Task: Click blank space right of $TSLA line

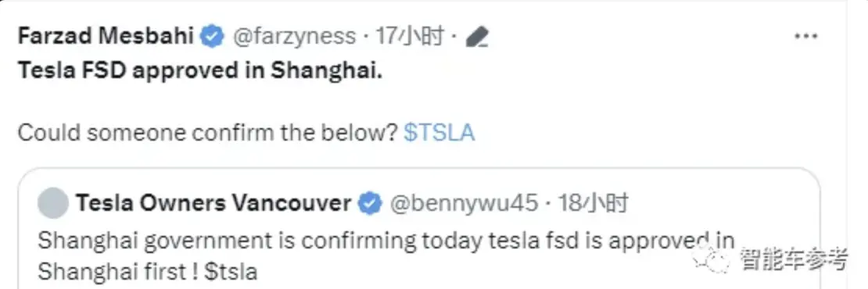Action: coord(637,133)
